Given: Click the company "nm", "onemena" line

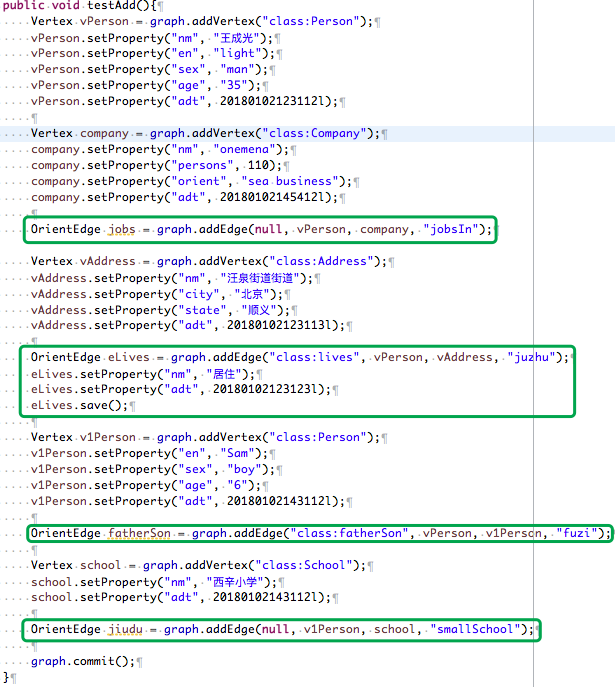Looking at the screenshot, I should coord(159,149).
